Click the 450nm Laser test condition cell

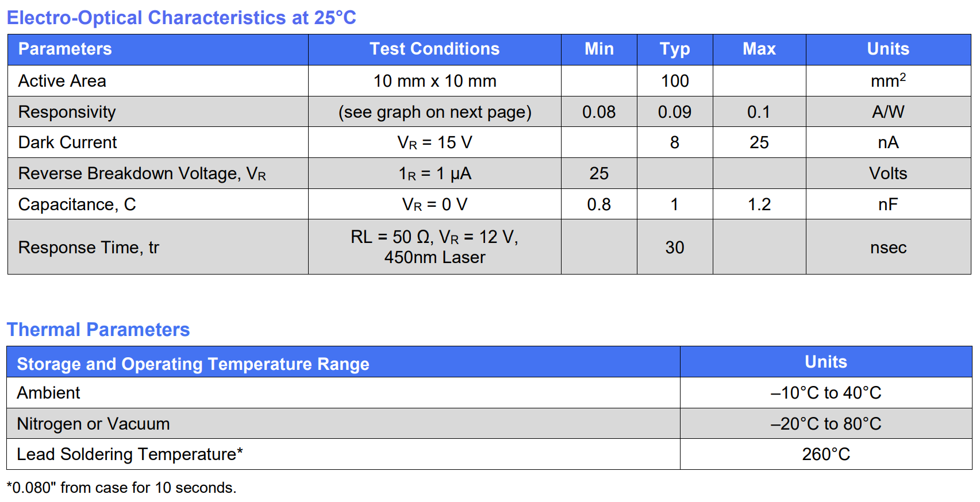pyautogui.click(x=435, y=248)
